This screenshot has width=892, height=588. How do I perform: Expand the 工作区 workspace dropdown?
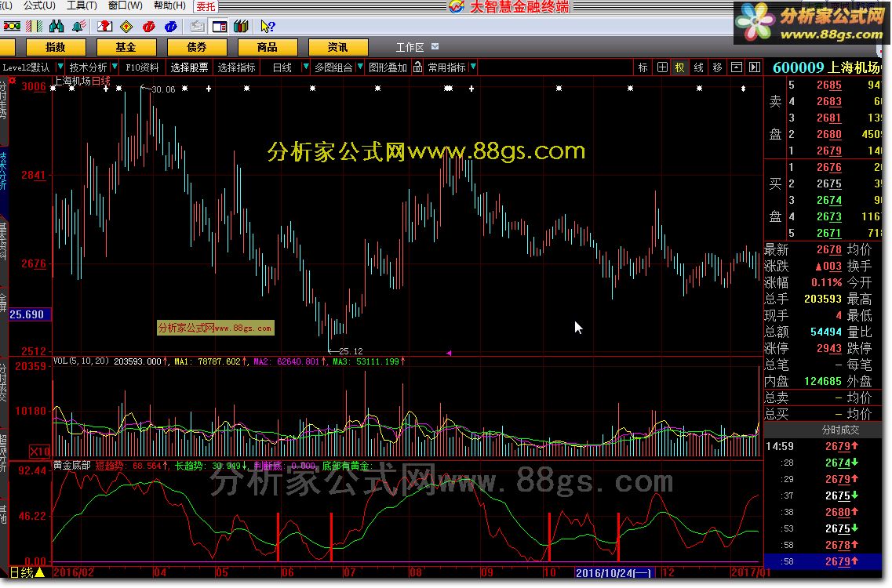point(435,46)
